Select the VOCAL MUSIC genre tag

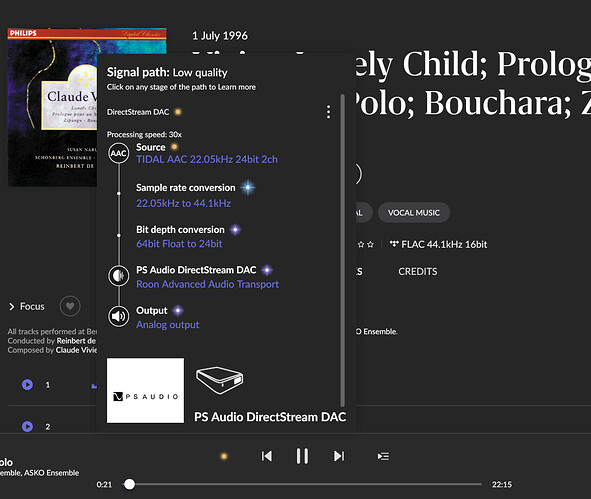tap(414, 213)
